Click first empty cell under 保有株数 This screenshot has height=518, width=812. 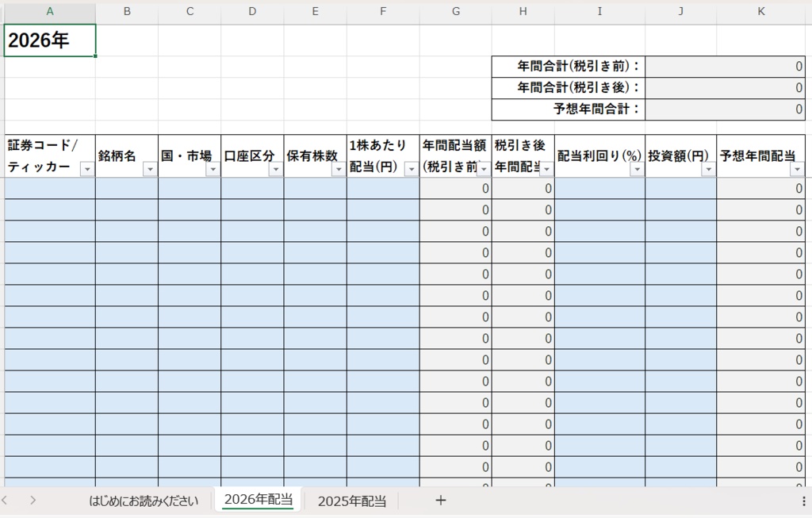tap(315, 189)
